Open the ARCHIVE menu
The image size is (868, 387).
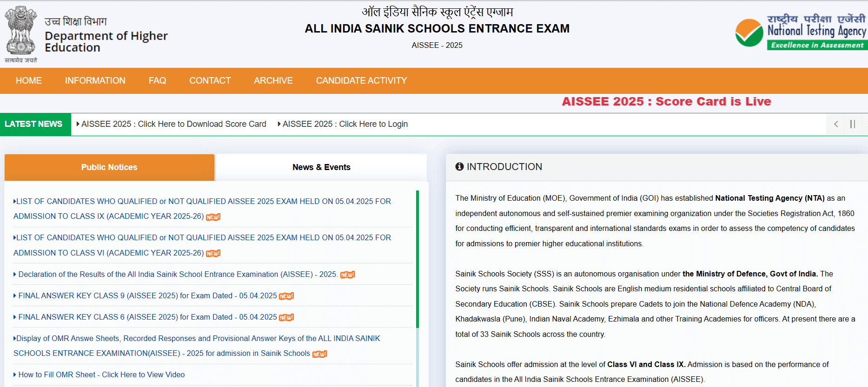pyautogui.click(x=273, y=81)
